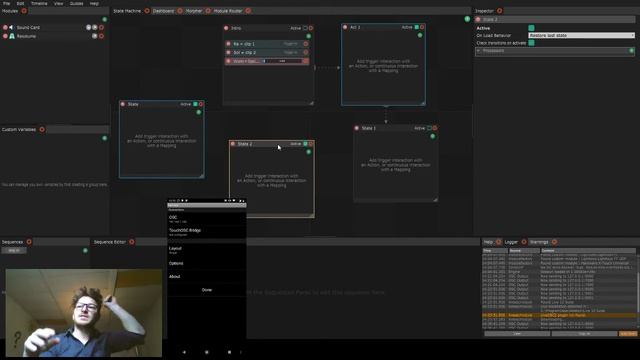This screenshot has height=360, width=640.
Task: Click the Resolume module icon
Action: click(12, 36)
